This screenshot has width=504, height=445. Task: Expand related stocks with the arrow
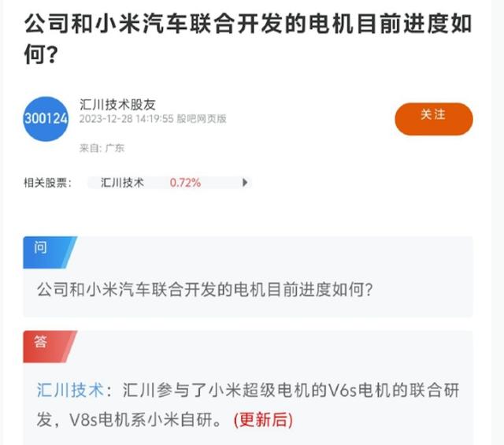click(245, 183)
